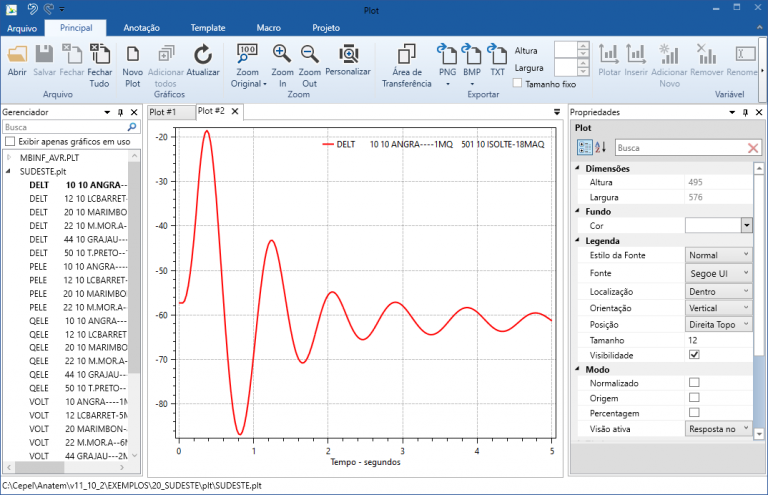This screenshot has width=768, height=495.
Task: Click the Zoom In magnifier icon
Action: 283,54
